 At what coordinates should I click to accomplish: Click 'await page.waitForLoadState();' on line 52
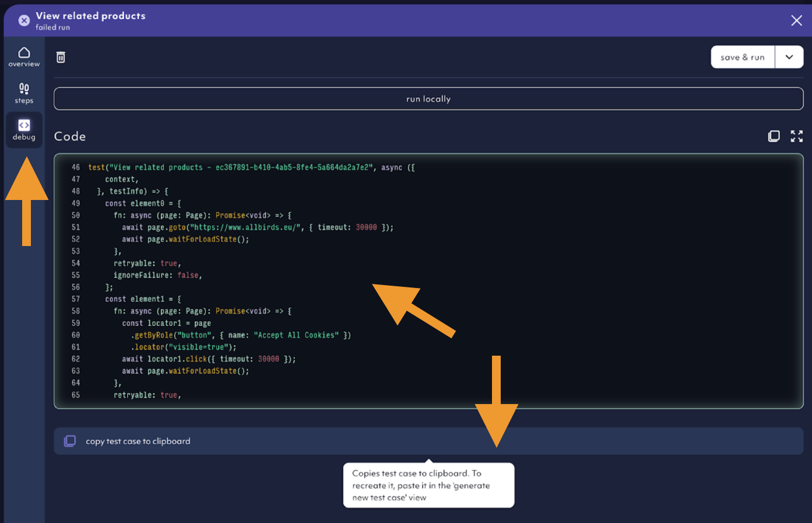point(185,239)
